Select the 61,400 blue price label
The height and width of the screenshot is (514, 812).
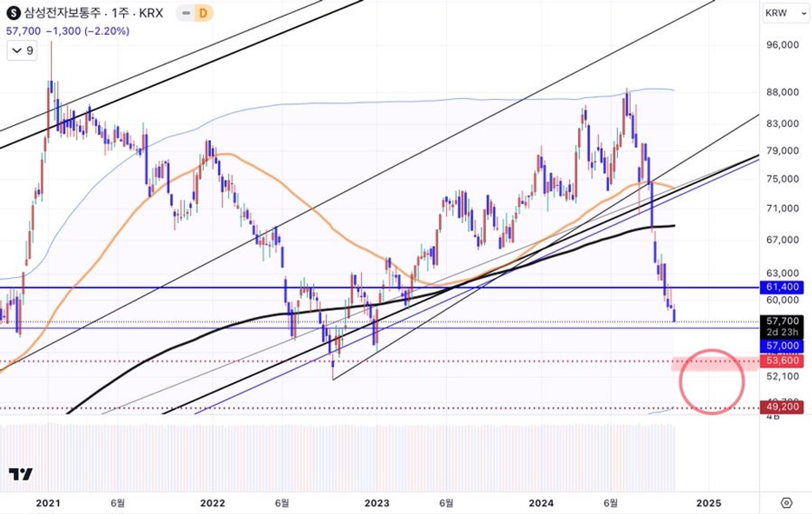pyautogui.click(x=782, y=287)
